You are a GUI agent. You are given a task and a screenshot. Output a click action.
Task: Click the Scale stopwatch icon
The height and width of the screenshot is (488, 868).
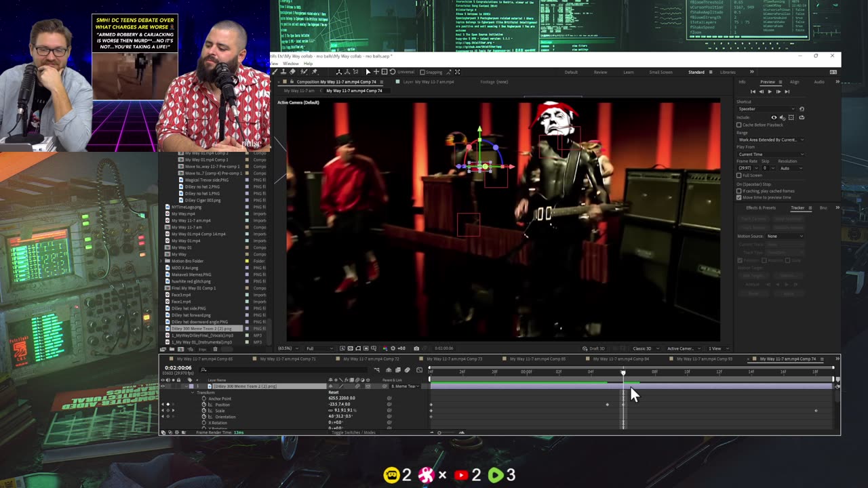(204, 411)
